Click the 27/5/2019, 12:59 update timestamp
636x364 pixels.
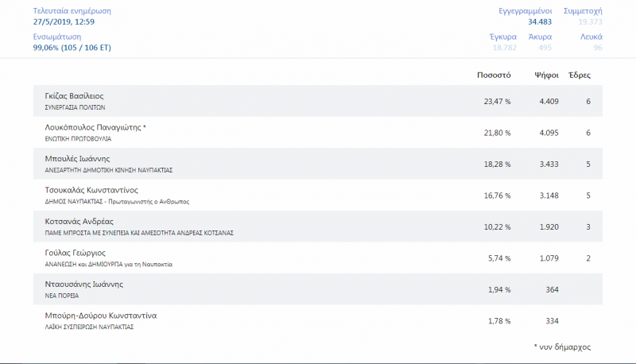[64, 22]
